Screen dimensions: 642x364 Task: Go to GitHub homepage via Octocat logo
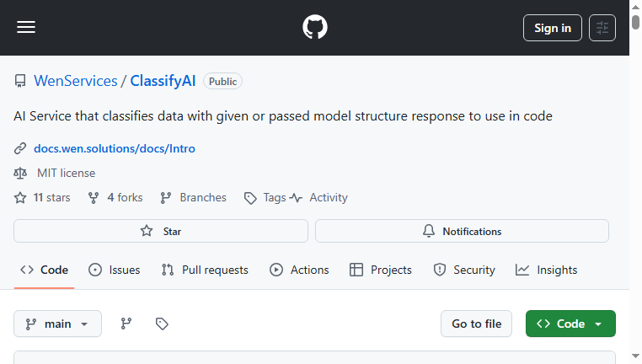tap(315, 28)
